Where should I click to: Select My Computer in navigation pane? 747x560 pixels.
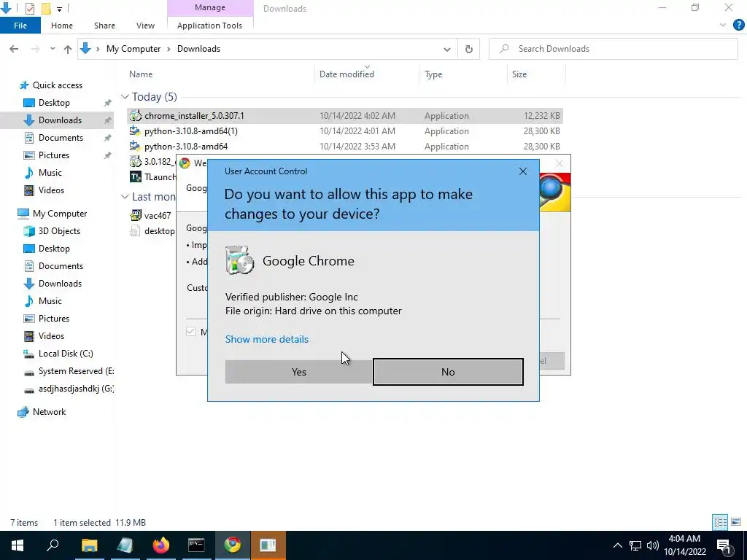(60, 214)
